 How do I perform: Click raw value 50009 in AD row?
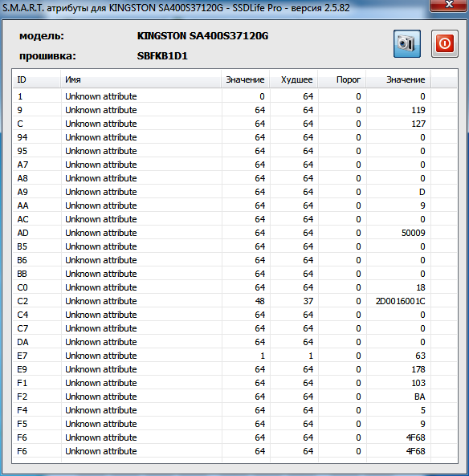(x=413, y=233)
